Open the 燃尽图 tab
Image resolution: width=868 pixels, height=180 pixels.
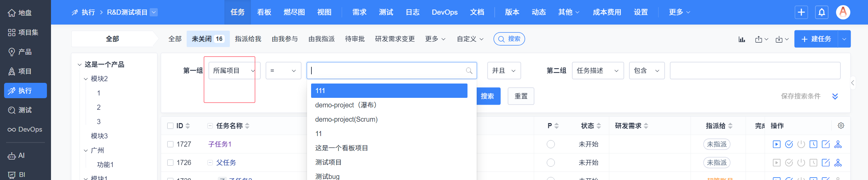pyautogui.click(x=294, y=12)
